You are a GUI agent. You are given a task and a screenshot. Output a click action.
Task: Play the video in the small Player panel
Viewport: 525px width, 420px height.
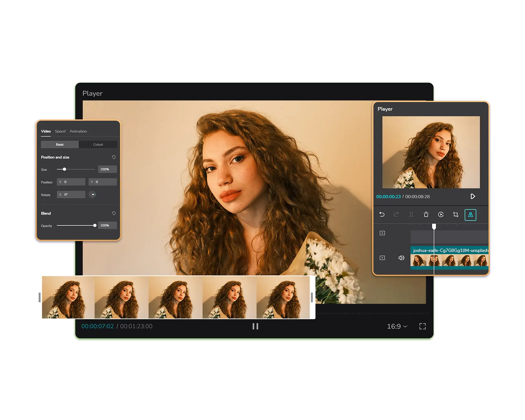[473, 196]
